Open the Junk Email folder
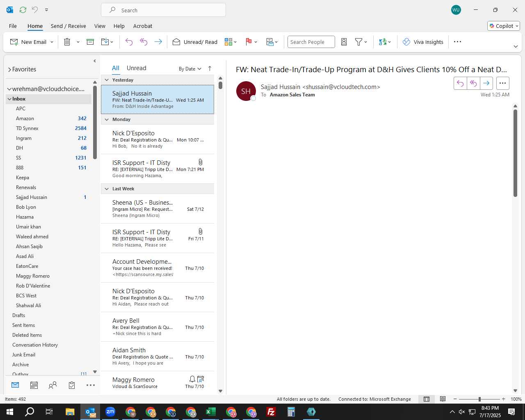This screenshot has width=525, height=420. point(24,355)
